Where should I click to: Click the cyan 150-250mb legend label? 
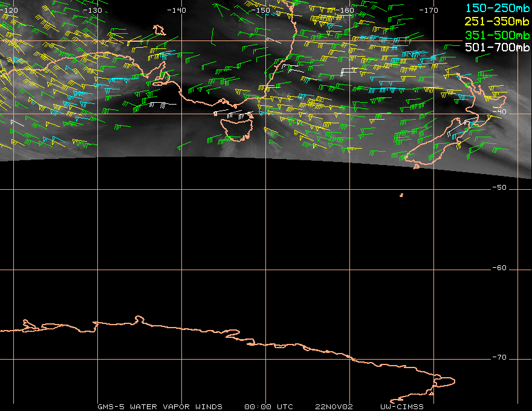pos(498,8)
